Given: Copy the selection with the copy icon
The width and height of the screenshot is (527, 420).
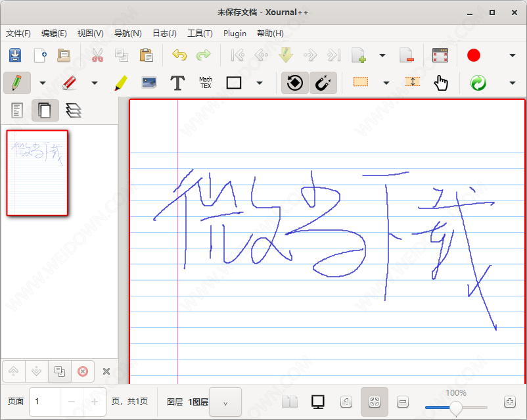Looking at the screenshot, I should [122, 55].
